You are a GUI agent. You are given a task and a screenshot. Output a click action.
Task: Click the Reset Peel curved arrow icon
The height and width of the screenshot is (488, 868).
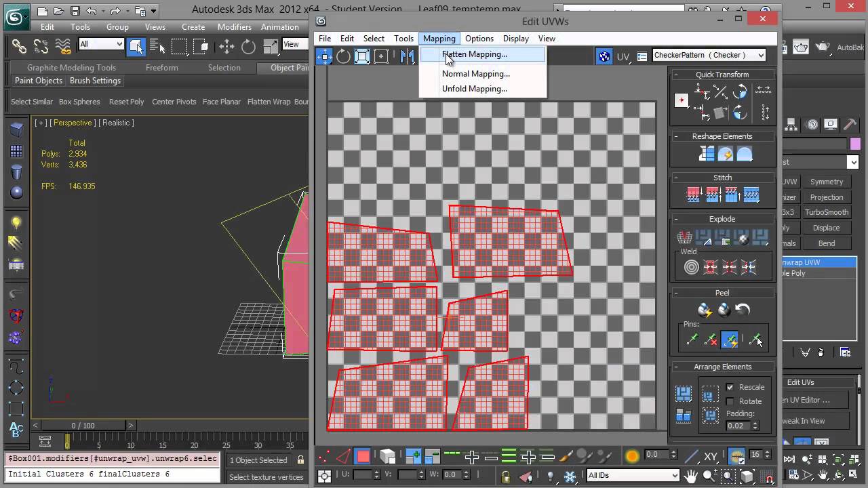(743, 310)
